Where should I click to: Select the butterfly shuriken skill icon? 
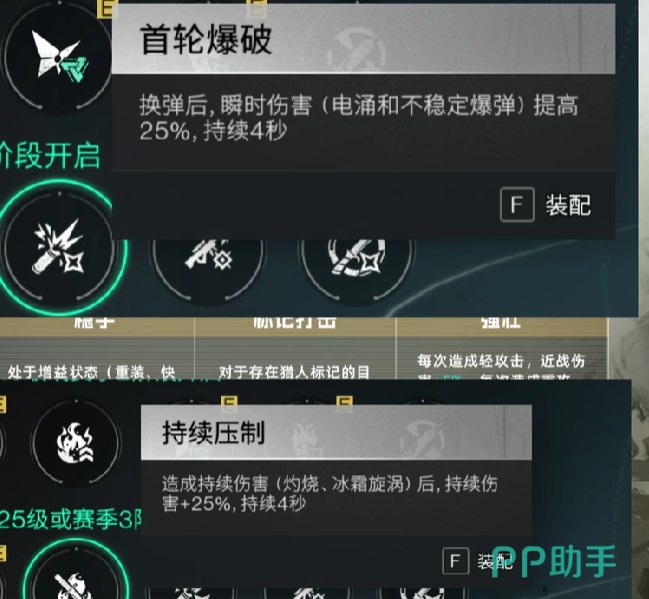click(x=58, y=57)
